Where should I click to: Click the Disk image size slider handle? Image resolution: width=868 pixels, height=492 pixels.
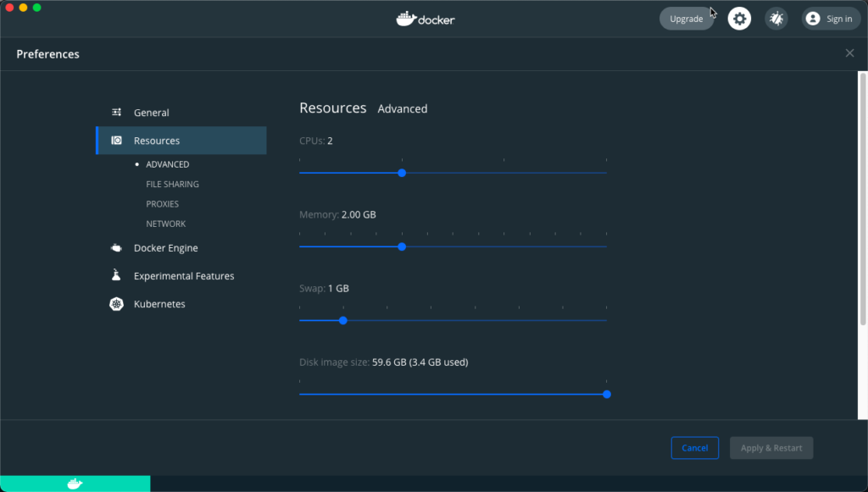(x=607, y=394)
